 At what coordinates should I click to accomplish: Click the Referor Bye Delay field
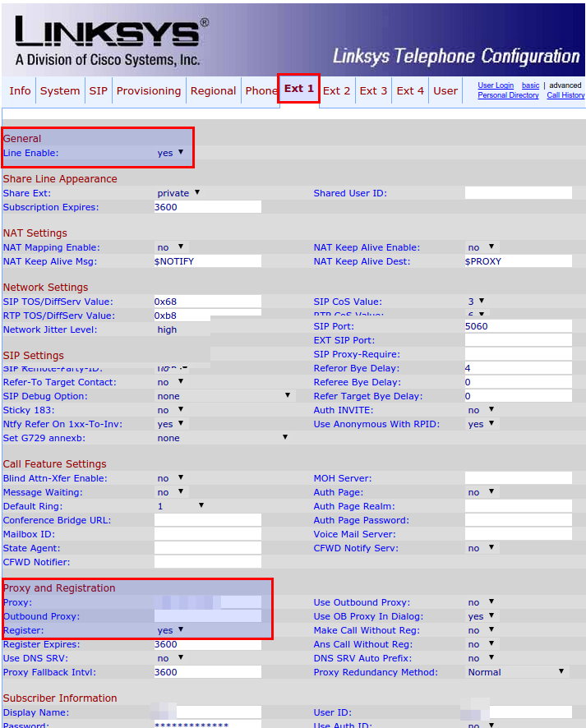pos(519,368)
